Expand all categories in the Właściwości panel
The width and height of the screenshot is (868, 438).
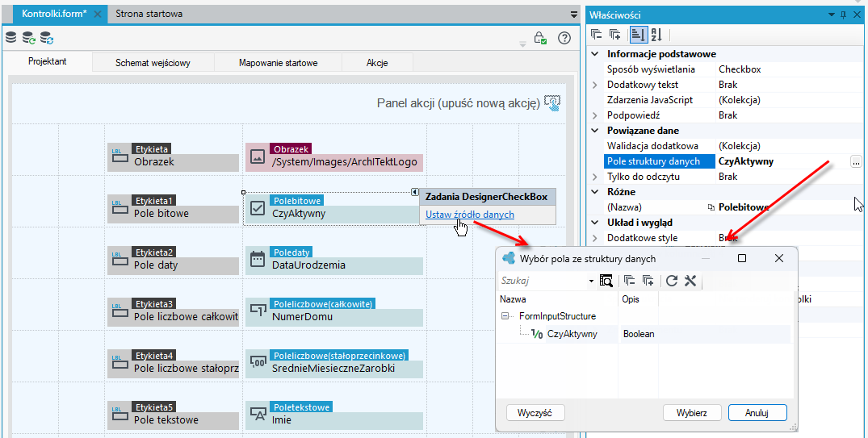615,35
